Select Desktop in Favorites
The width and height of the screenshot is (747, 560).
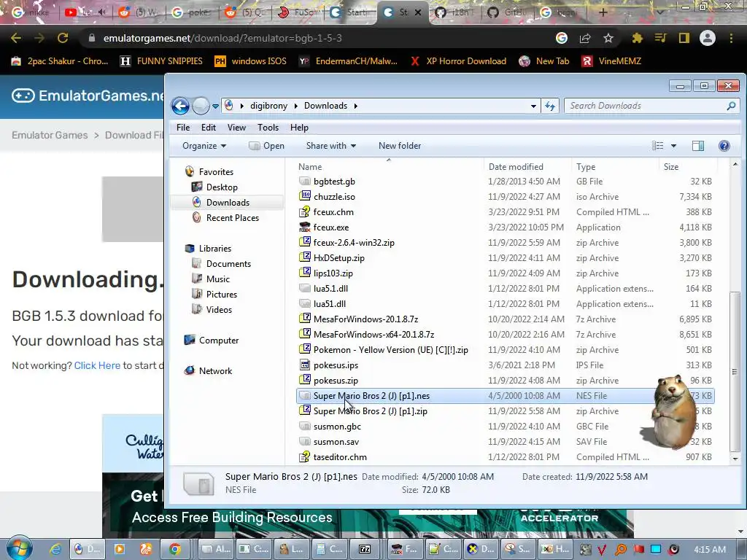(x=222, y=187)
